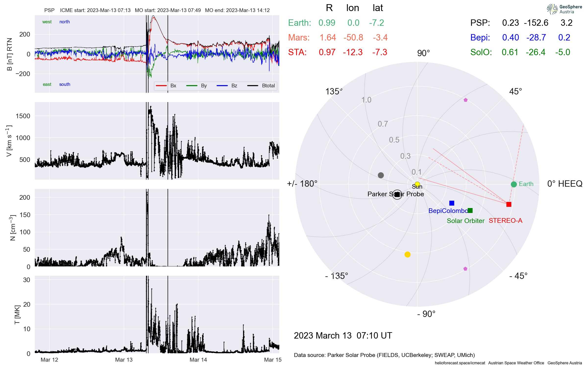Image resolution: width=588 pixels, height=368 pixels.
Task: Click the Mars position row label
Action: click(299, 38)
